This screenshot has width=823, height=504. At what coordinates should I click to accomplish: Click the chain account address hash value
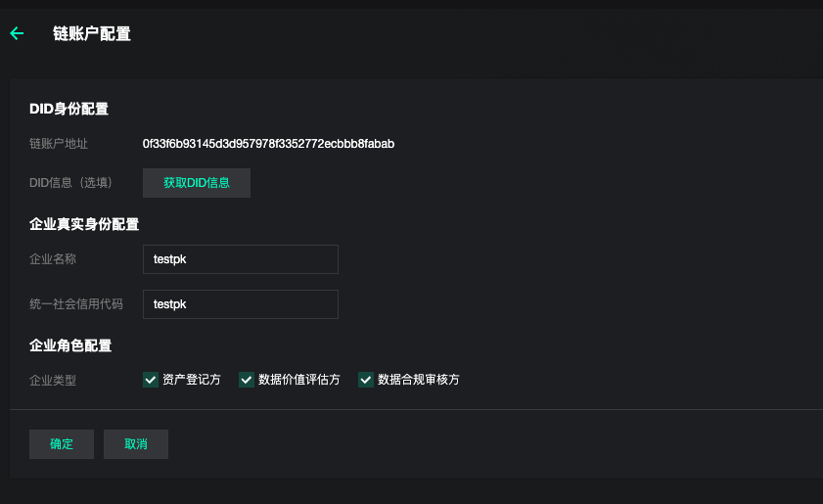(268, 144)
